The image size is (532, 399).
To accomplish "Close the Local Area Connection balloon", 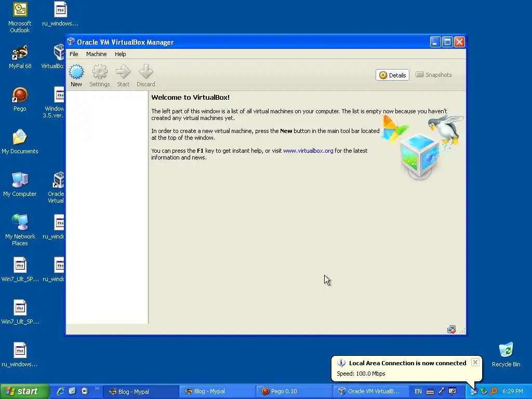I will [x=475, y=362].
